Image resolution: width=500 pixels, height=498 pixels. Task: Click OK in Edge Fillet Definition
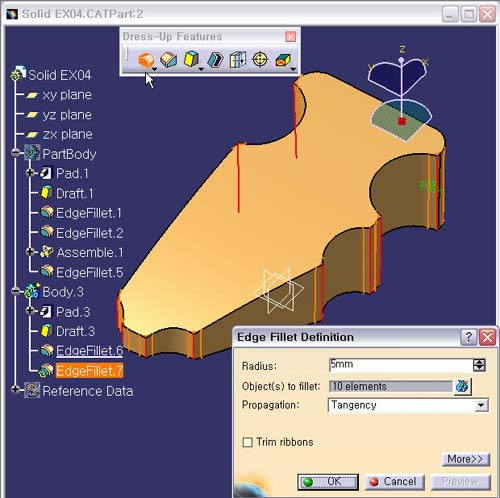(328, 482)
